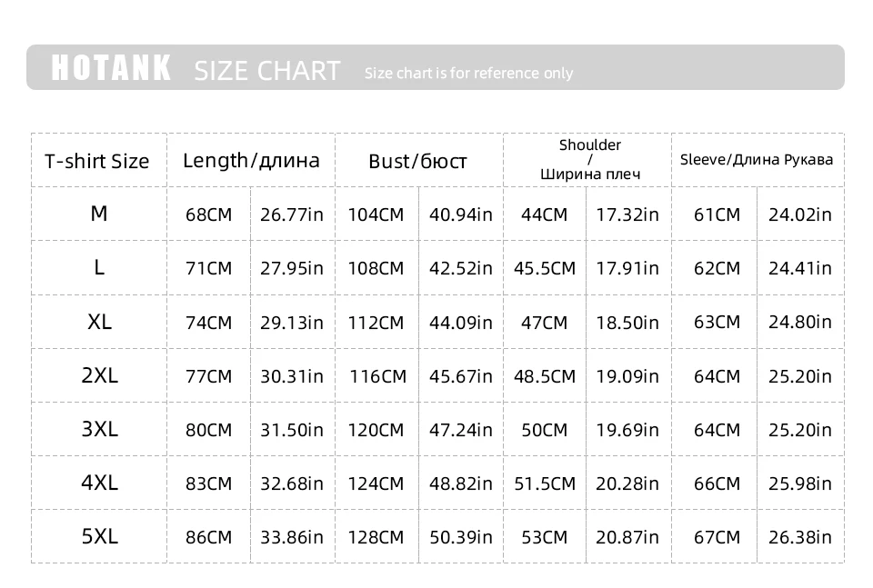Select the T-shirt Size column header
The height and width of the screenshot is (588, 873).
pyautogui.click(x=97, y=162)
